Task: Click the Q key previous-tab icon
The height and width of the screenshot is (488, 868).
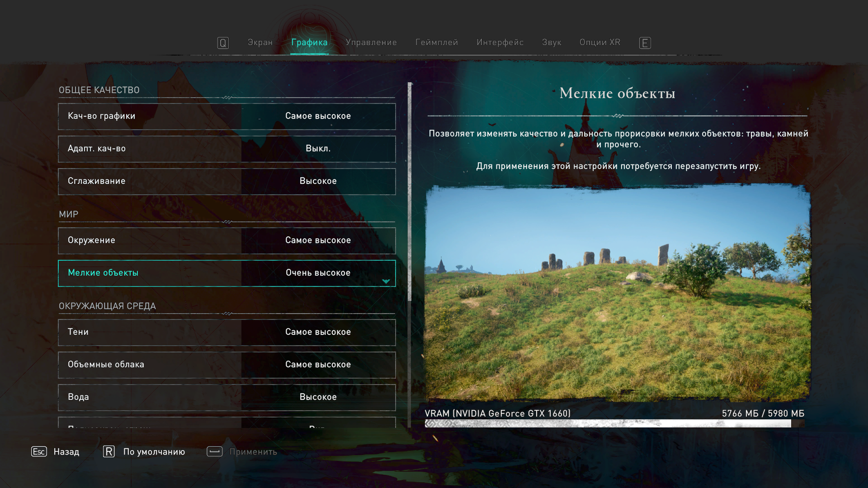Action: point(223,43)
